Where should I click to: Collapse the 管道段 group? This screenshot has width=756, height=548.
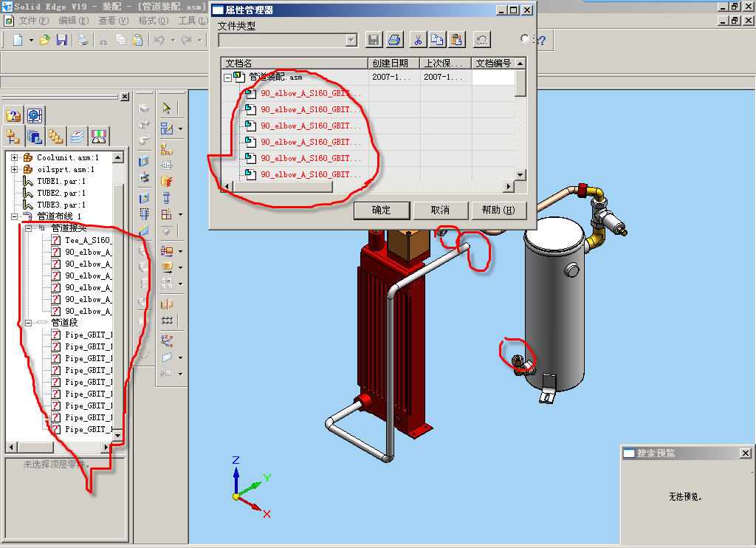29,323
